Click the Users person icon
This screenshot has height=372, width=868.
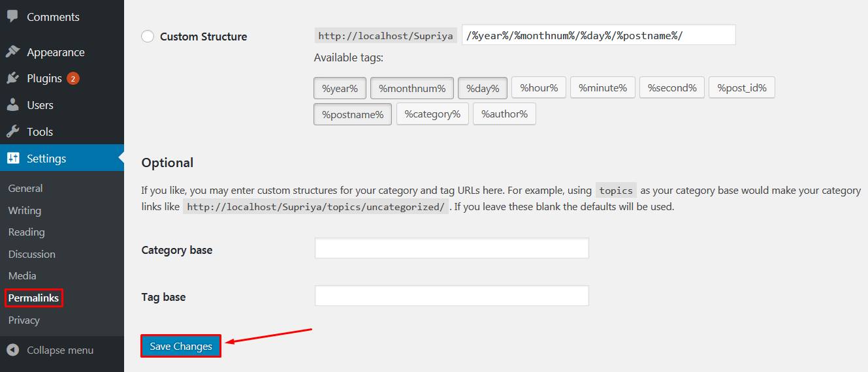click(x=12, y=105)
